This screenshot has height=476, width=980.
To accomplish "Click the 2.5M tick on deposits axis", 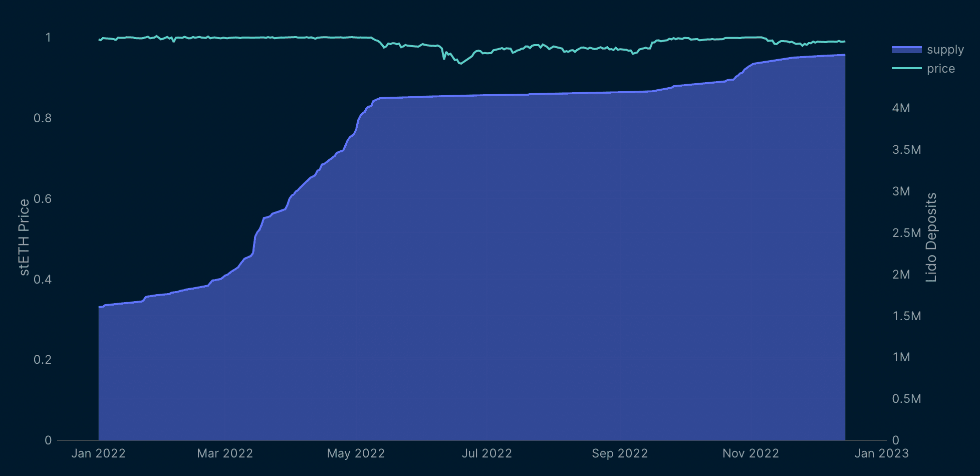I will (906, 233).
